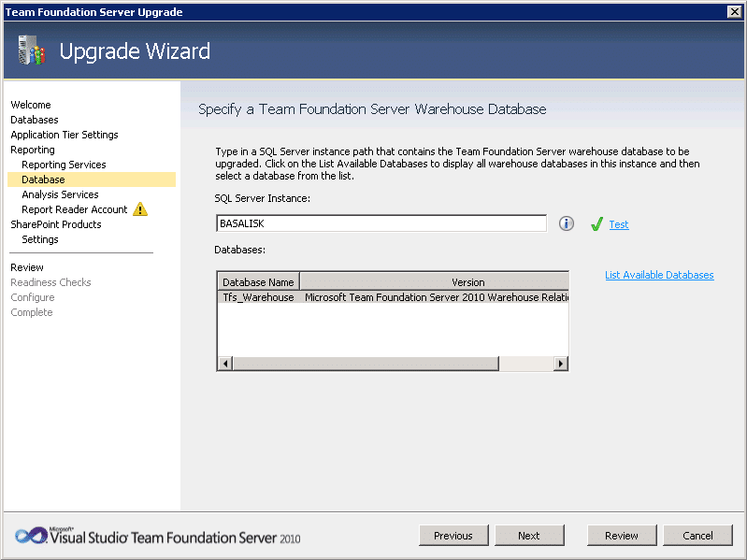Click the Next button

point(529,536)
